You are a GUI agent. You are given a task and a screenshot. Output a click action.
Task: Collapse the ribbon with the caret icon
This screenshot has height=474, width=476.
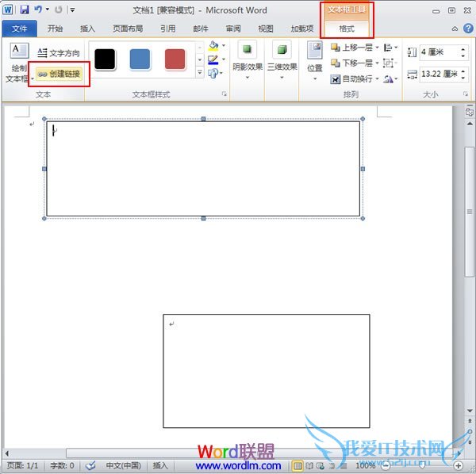(455, 29)
